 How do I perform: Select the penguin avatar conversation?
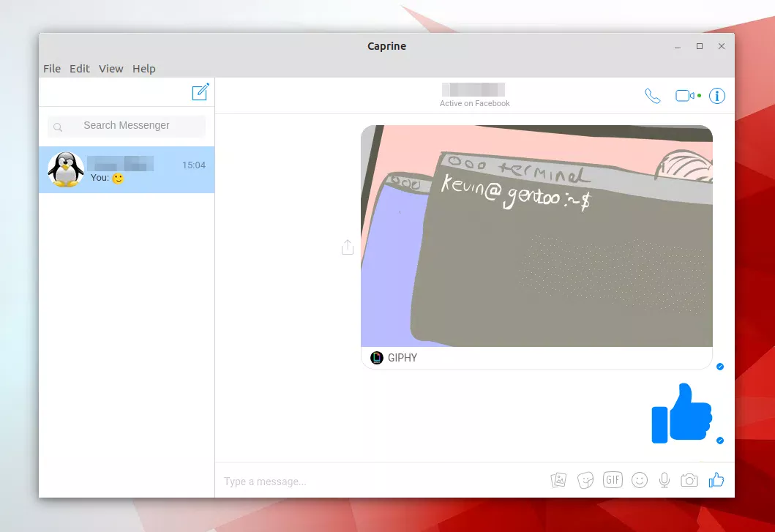pos(65,169)
